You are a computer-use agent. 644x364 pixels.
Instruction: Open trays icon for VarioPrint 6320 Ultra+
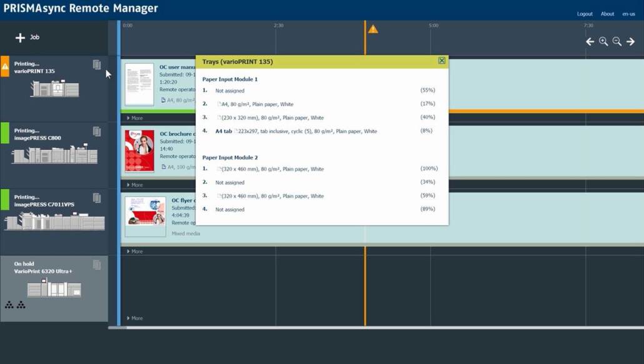click(96, 265)
